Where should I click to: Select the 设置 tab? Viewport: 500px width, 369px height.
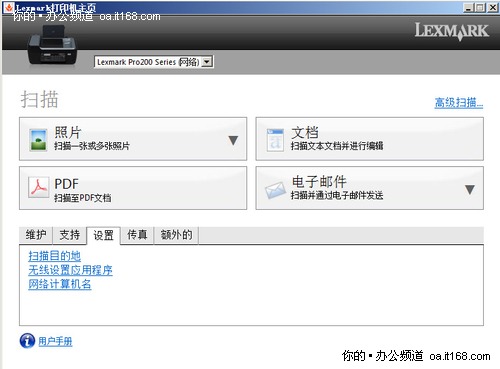103,235
